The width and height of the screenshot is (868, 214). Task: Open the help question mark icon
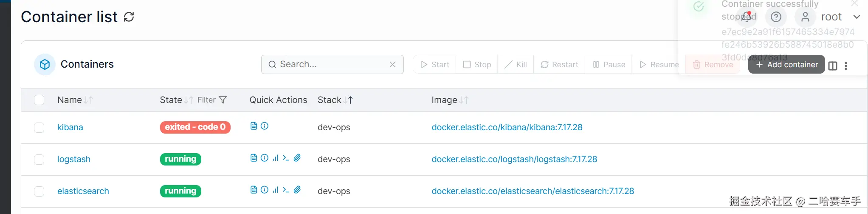(776, 17)
